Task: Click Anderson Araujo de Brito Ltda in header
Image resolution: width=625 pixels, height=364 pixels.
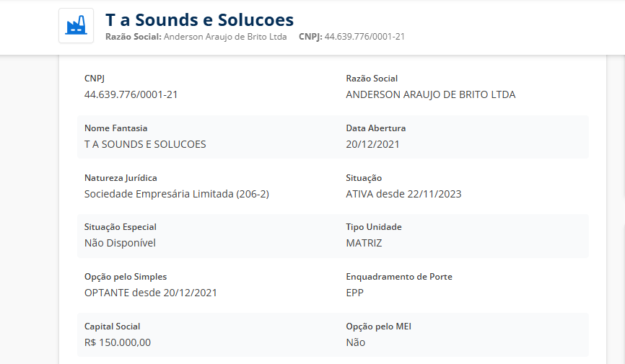Action: pyautogui.click(x=225, y=36)
